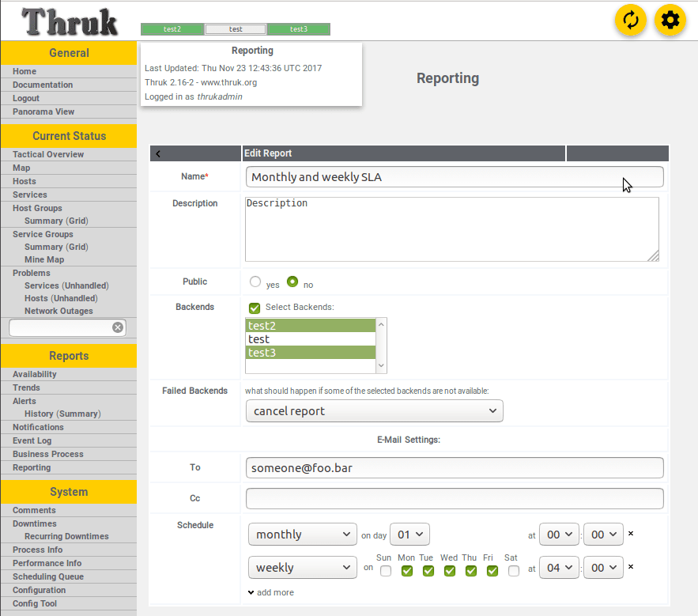Open the on day 01 dropdown
This screenshot has width=698, height=616.
[409, 534]
